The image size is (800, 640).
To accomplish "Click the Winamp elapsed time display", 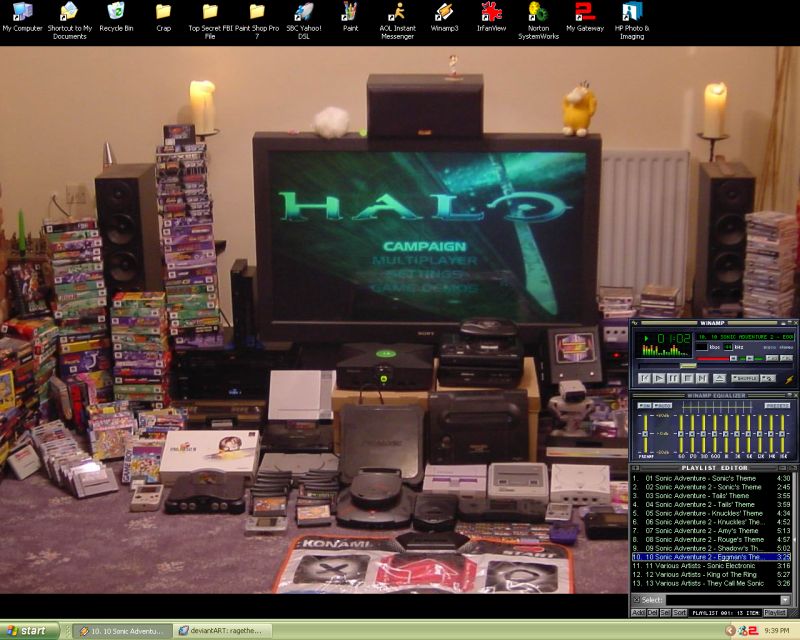I will [674, 338].
